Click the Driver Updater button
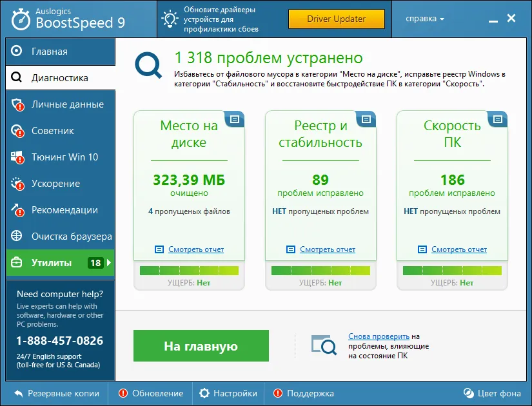Image resolution: width=532 pixels, height=406 pixels. point(336,19)
